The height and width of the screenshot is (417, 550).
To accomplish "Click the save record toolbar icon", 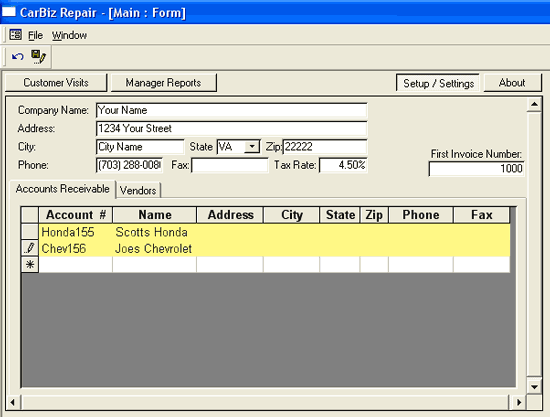I will point(38,56).
